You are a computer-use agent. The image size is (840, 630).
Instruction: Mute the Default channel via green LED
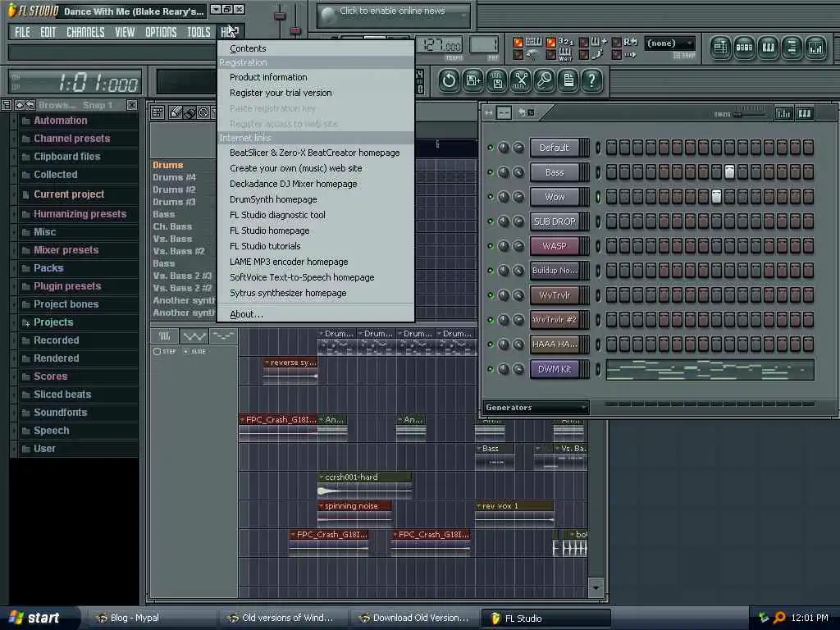click(490, 148)
